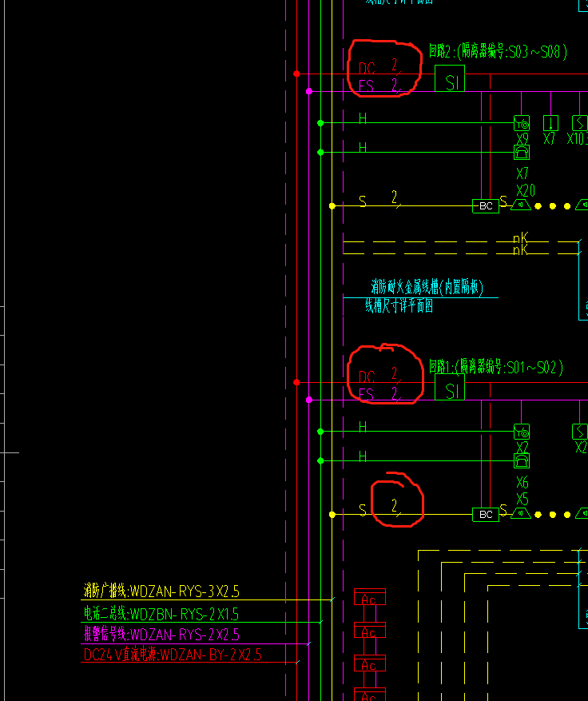The height and width of the screenshot is (701, 588).
Task: Select text 线槽尺寸详平面图 below cyan line
Action: click(399, 306)
